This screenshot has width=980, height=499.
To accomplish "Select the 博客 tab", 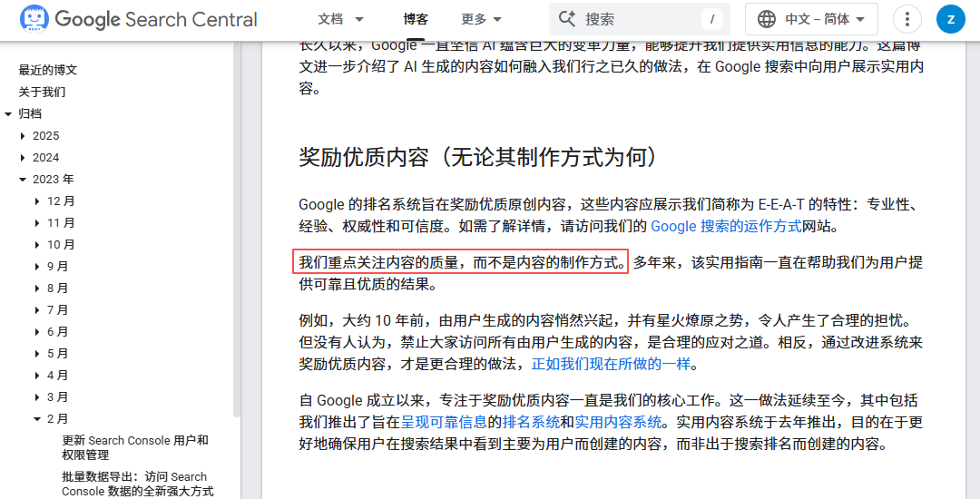I will [416, 19].
